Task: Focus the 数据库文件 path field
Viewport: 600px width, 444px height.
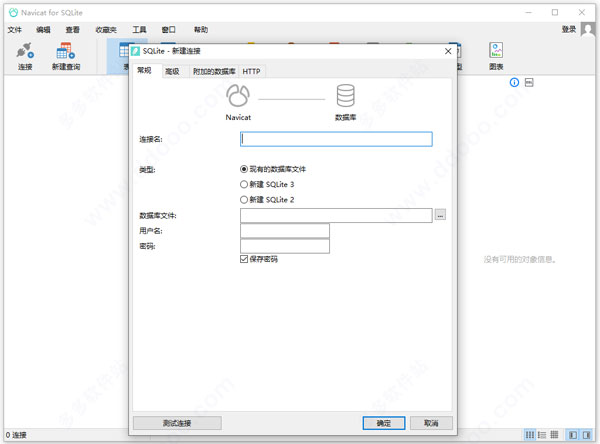Action: coord(336,215)
